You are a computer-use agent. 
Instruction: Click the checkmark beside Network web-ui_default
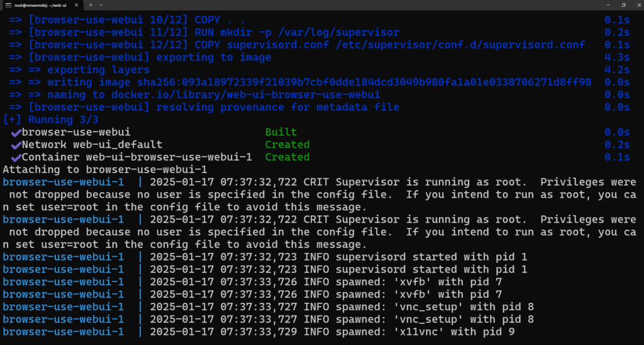coord(16,145)
